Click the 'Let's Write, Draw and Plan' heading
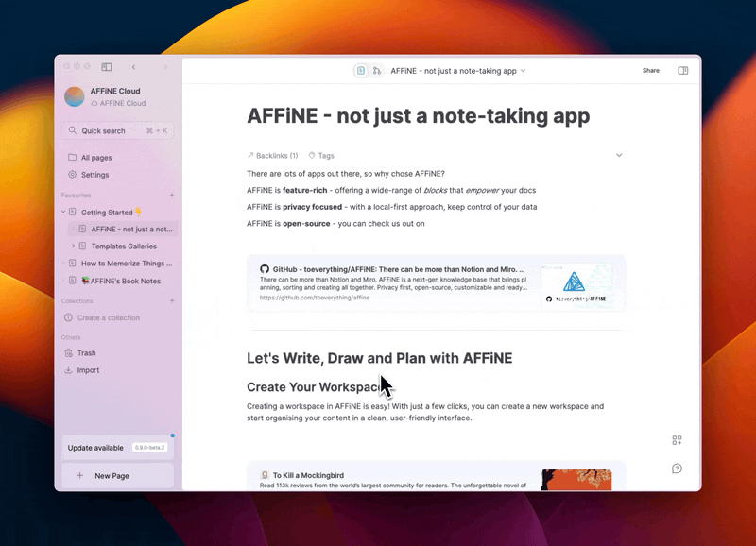 pos(380,358)
